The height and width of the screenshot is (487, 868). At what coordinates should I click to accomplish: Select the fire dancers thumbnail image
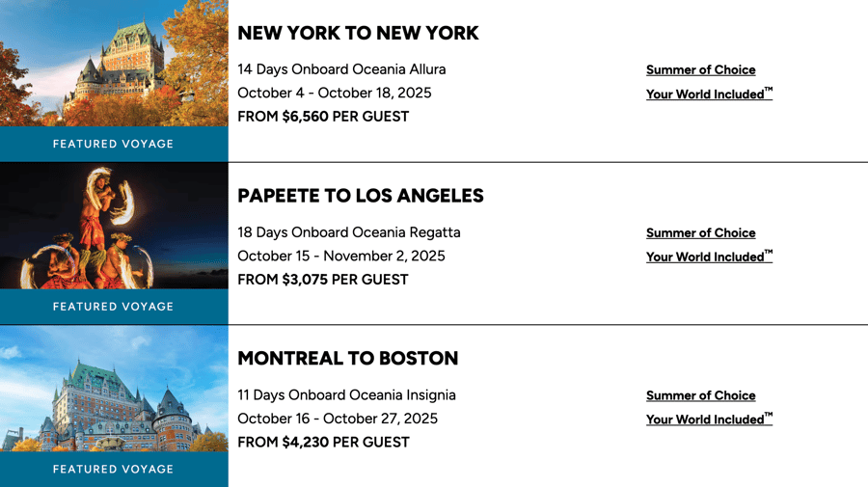pos(114,226)
